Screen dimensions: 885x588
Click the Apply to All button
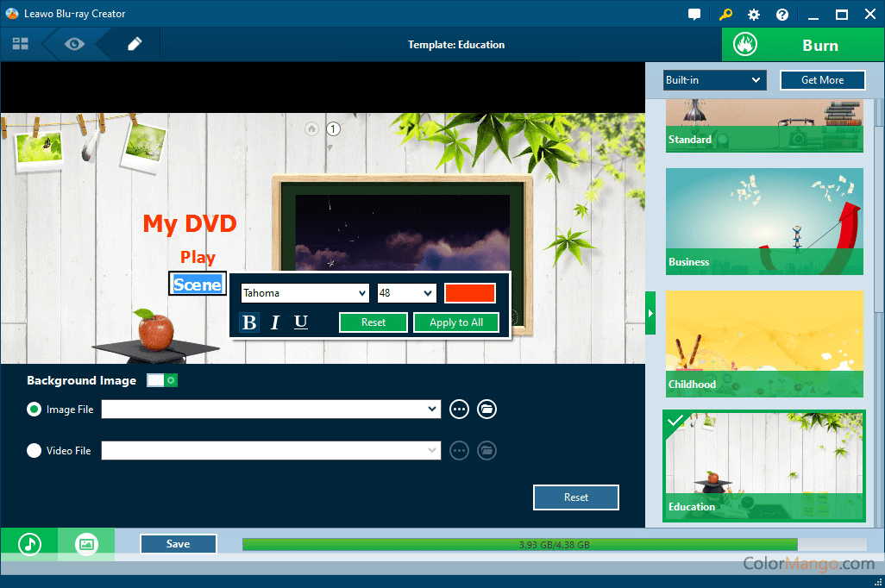click(456, 322)
